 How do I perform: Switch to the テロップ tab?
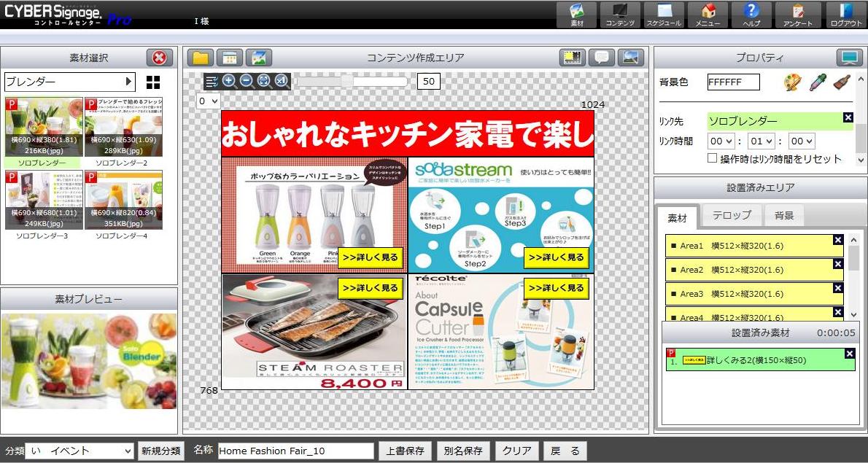tap(732, 216)
